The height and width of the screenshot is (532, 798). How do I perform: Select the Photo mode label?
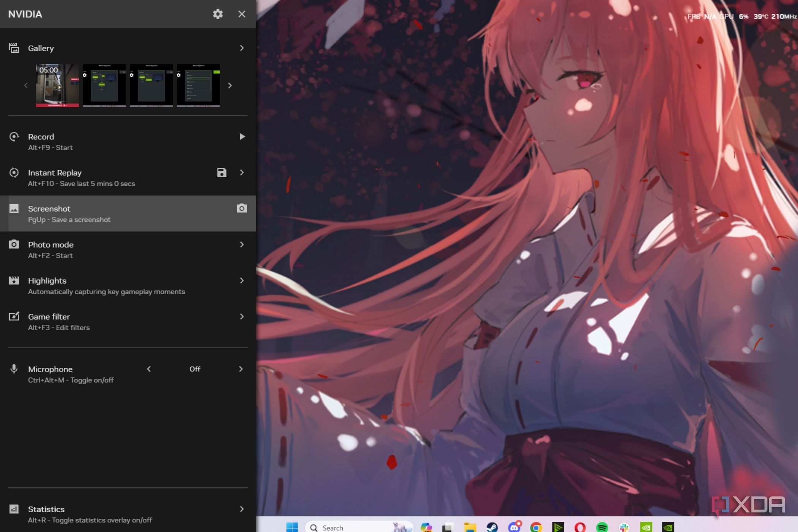(51, 245)
